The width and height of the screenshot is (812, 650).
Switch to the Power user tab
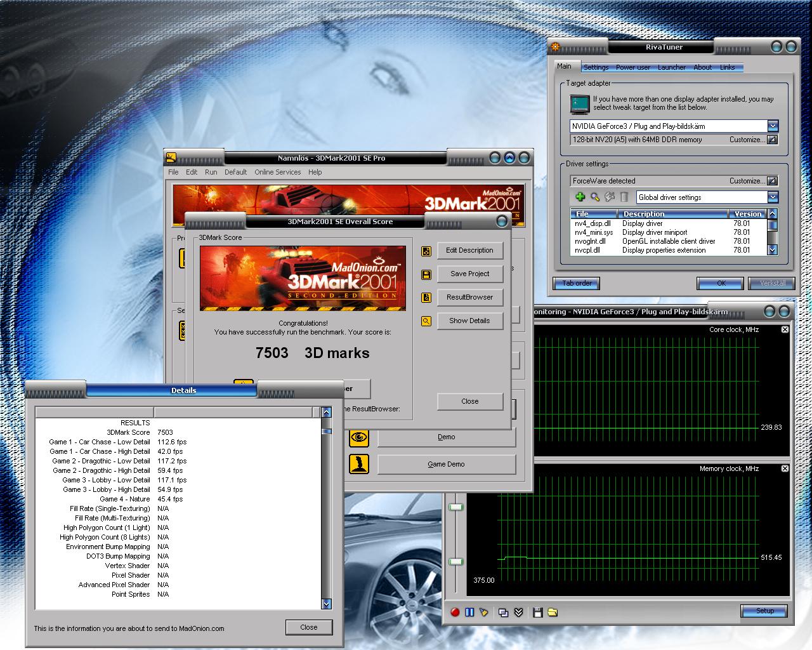[633, 67]
